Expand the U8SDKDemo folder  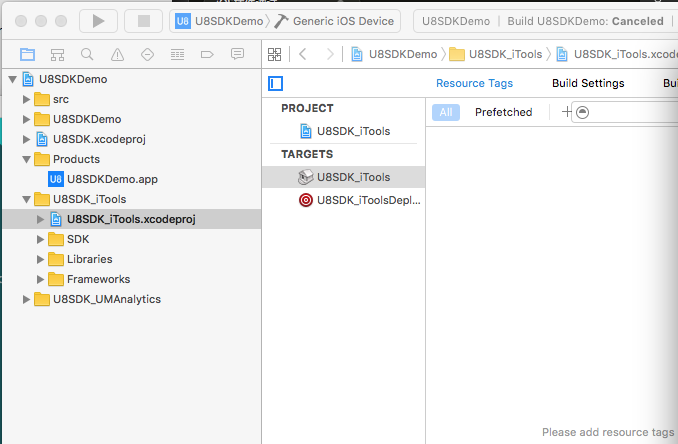26,119
